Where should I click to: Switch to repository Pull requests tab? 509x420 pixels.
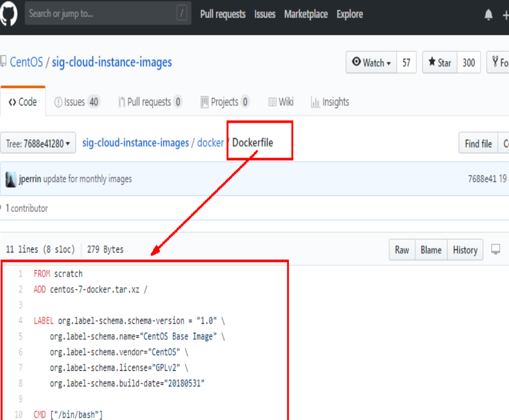coord(150,102)
